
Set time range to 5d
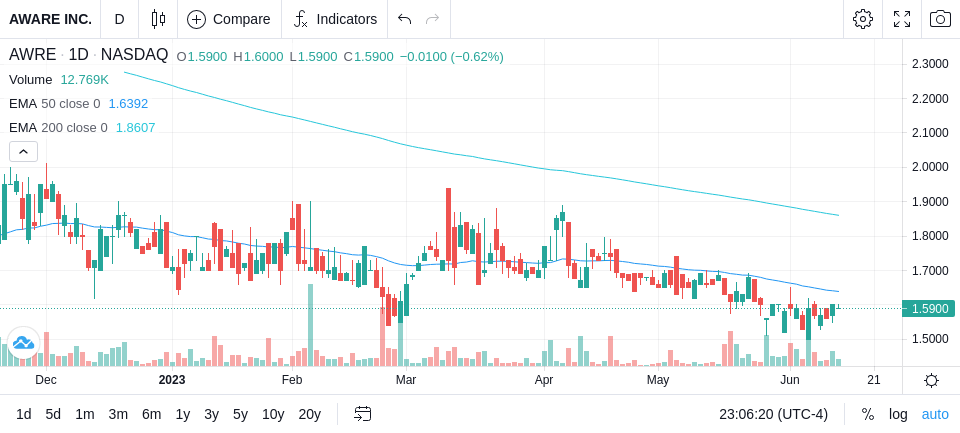tap(53, 414)
